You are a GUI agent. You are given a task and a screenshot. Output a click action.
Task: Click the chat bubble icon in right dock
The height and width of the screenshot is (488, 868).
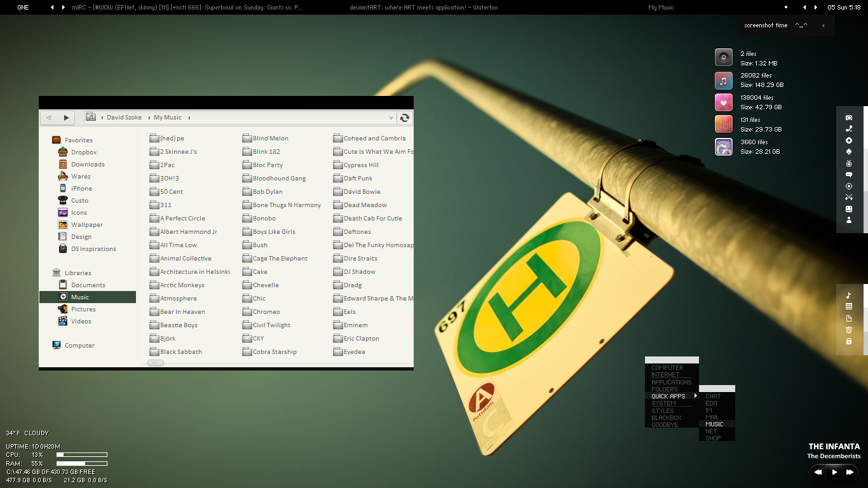pos(849,175)
